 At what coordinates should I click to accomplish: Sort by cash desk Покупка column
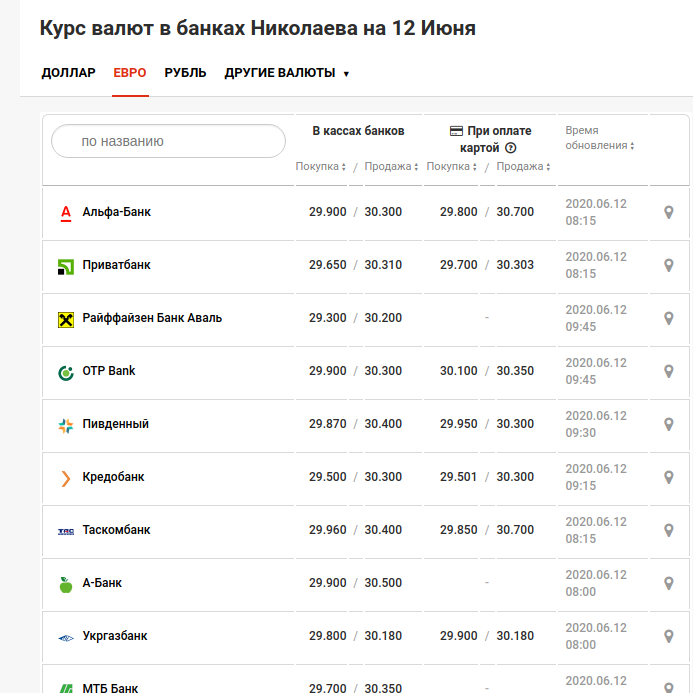(x=320, y=167)
